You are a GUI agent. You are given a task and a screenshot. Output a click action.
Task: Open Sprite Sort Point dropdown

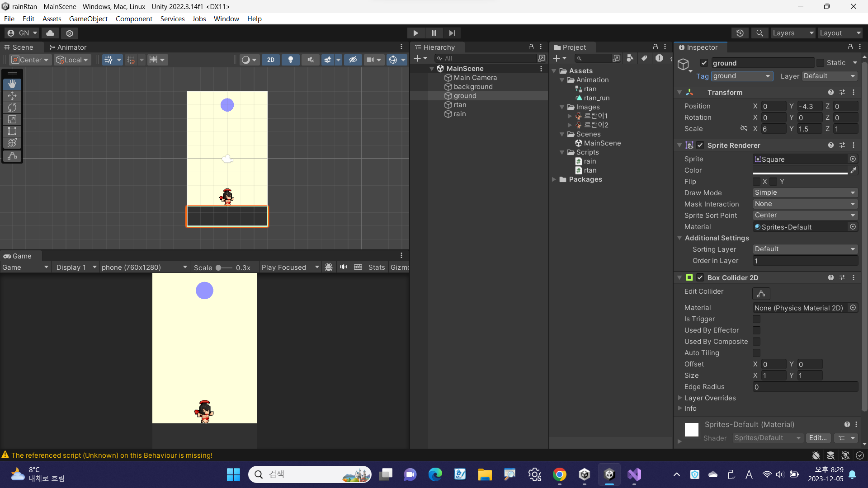(805, 215)
